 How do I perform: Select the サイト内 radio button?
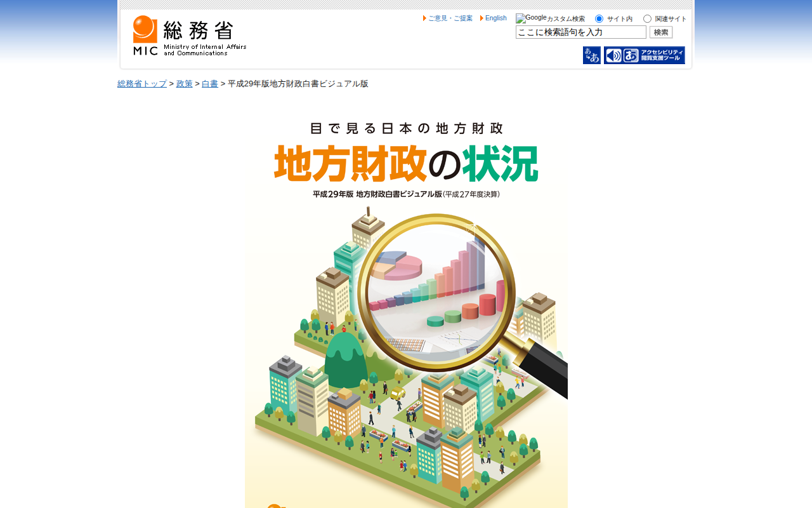[x=599, y=19]
